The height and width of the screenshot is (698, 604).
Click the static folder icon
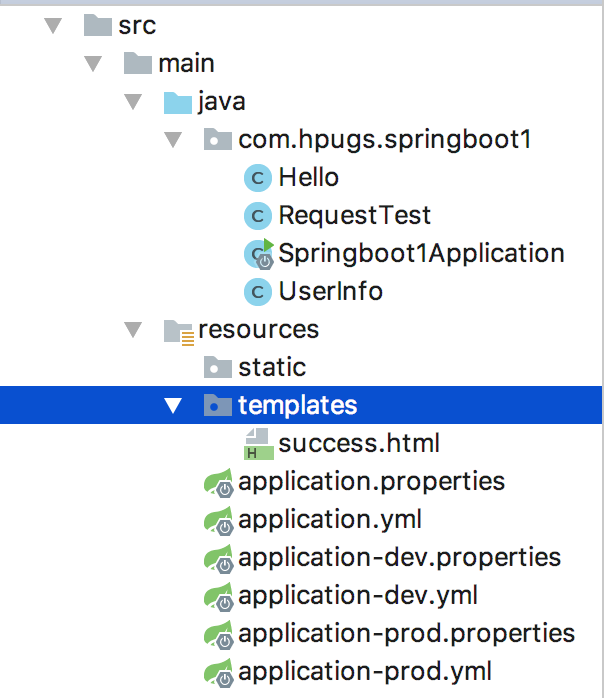pos(218,368)
